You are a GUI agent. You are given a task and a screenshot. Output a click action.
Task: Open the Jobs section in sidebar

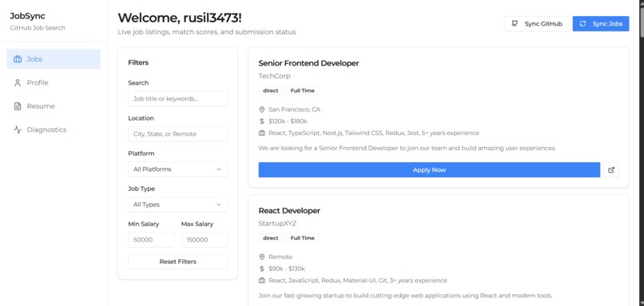[x=54, y=59]
